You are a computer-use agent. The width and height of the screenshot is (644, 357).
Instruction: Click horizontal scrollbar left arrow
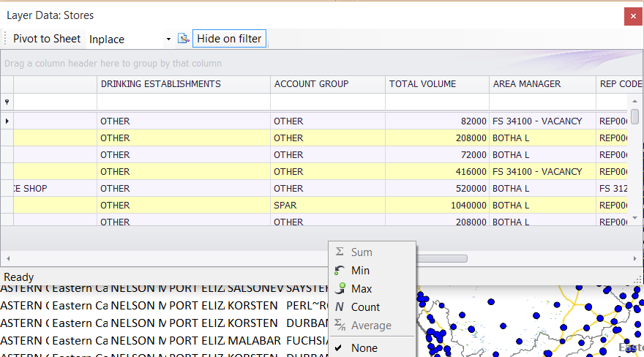(7, 258)
